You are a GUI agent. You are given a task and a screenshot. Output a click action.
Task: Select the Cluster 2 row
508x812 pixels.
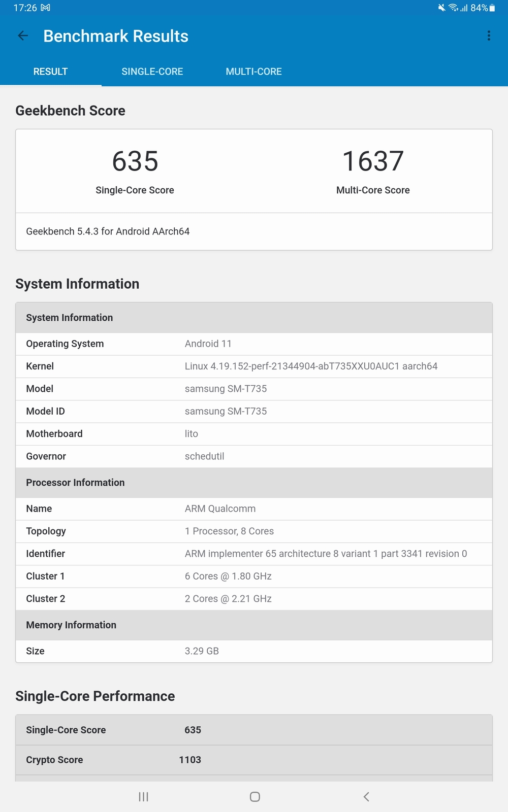coord(254,599)
